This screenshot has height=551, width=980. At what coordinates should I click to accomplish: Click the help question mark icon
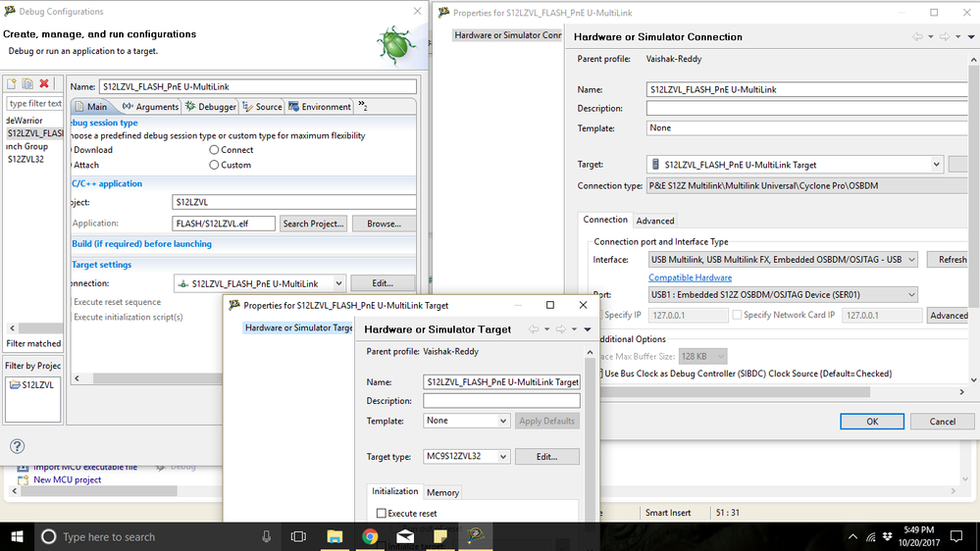tap(18, 446)
